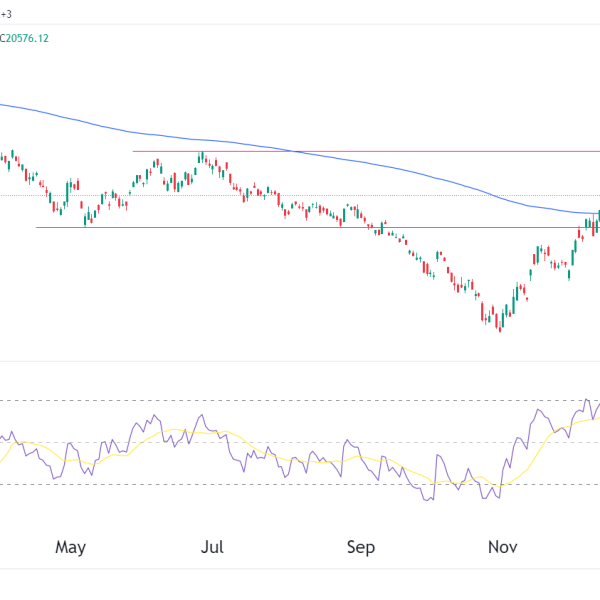Click the +3 label at top left

pyautogui.click(x=6, y=14)
